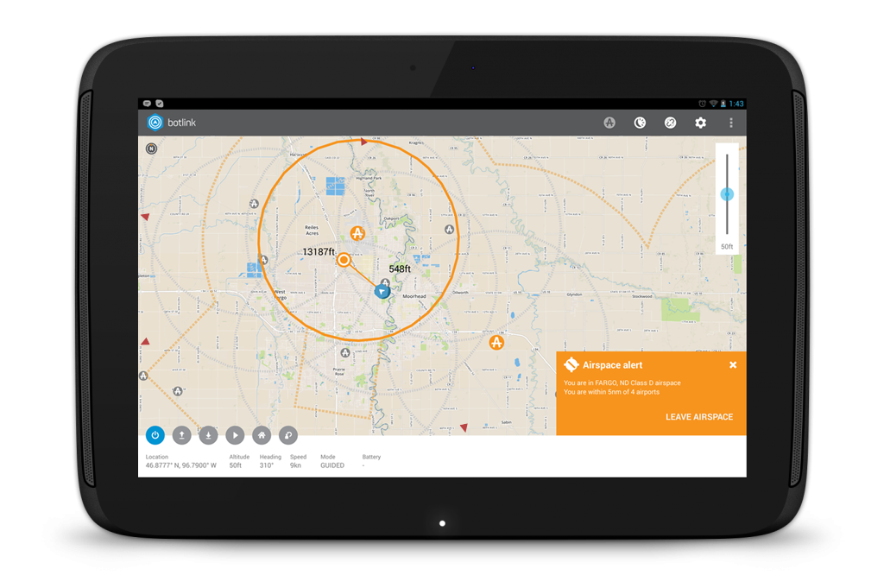Click the altitude slider handle
The width and height of the screenshot is (884, 588).
click(x=727, y=194)
